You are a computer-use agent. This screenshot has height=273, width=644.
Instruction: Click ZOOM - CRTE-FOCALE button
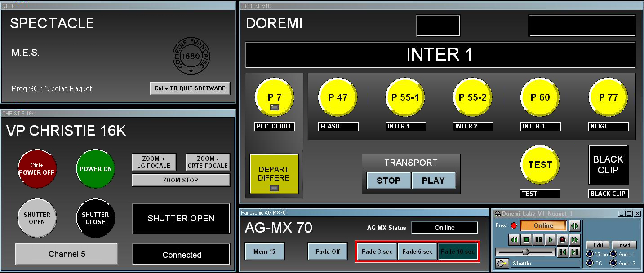pyautogui.click(x=208, y=162)
